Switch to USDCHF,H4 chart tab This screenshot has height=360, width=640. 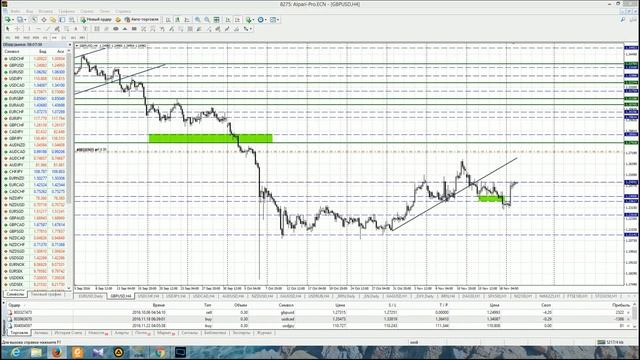pyautogui.click(x=148, y=296)
